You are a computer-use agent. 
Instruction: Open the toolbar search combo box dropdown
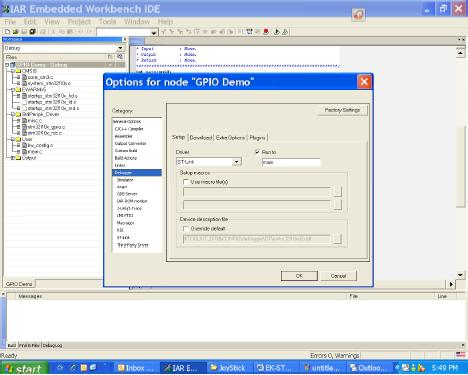click(x=154, y=32)
